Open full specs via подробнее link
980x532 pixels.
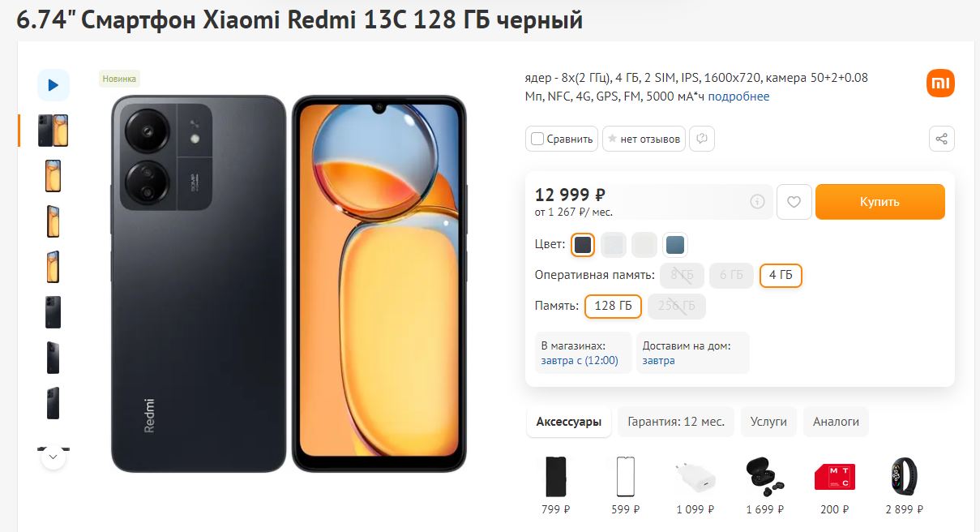coord(739,96)
